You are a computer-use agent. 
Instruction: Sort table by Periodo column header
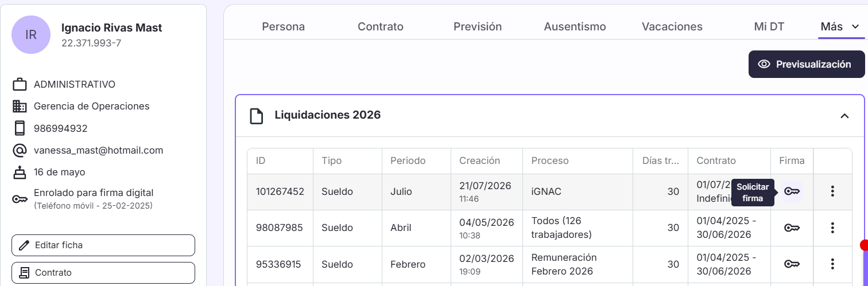[408, 160]
